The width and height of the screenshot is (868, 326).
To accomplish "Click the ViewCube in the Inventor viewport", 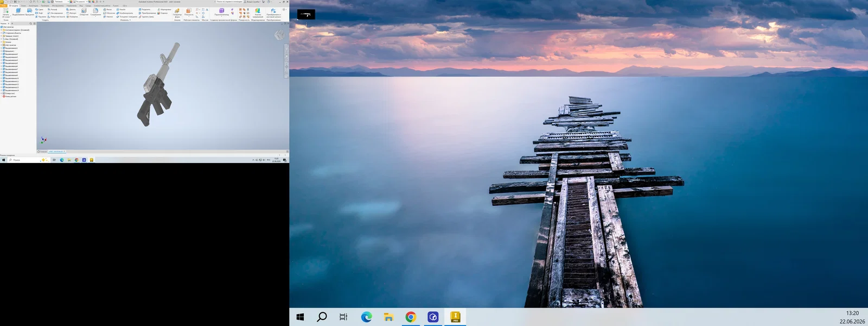I will pyautogui.click(x=279, y=35).
